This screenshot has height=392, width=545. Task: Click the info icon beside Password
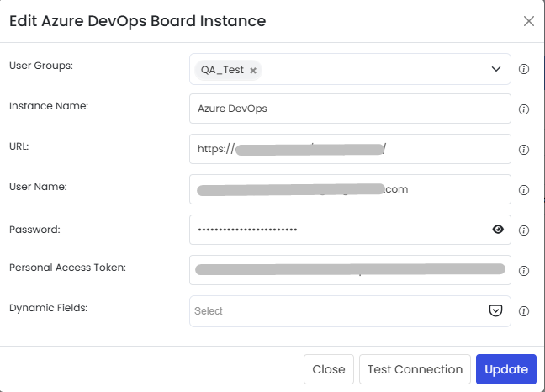point(524,230)
